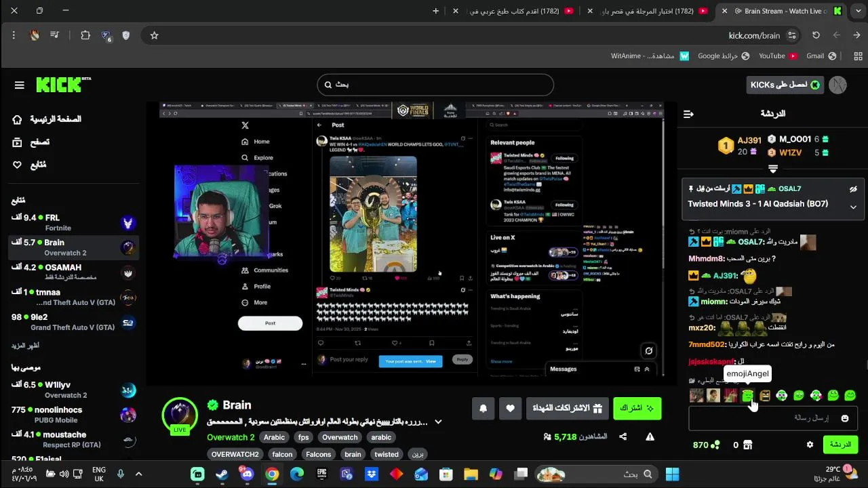Open OSAMAH channel in sidebar
Image resolution: width=868 pixels, height=488 pixels.
tap(73, 272)
